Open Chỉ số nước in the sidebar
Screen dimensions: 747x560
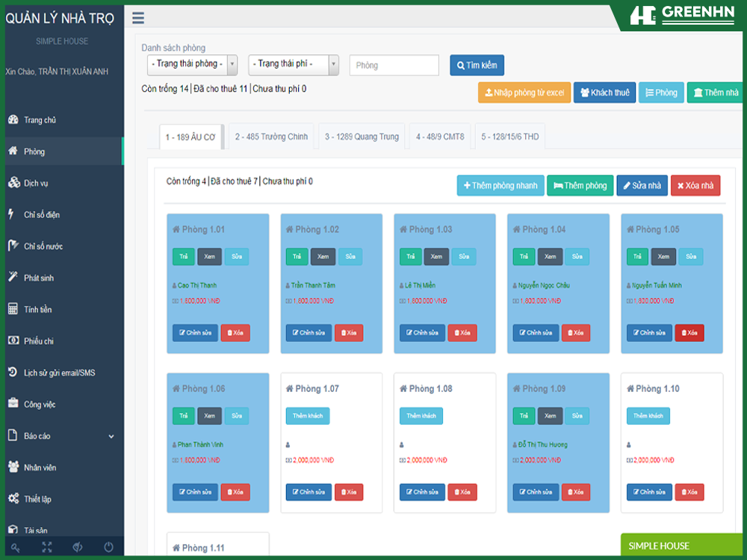pos(43,246)
